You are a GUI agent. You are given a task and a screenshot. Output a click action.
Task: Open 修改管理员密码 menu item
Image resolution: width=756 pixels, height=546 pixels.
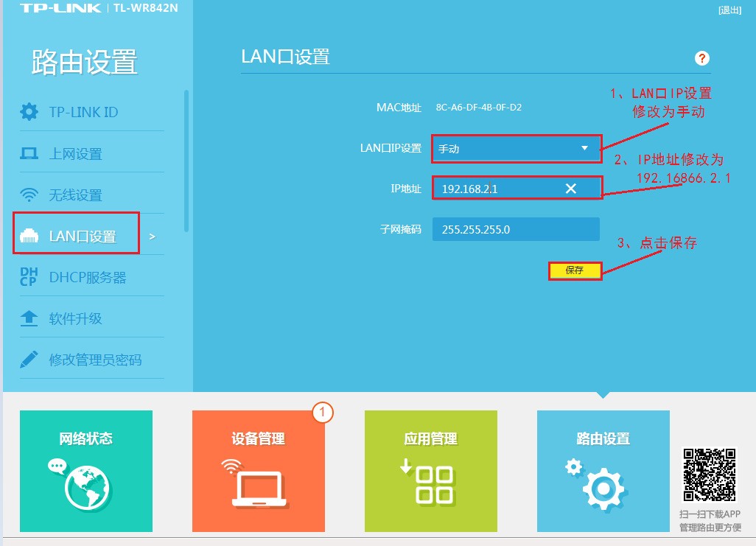(91, 360)
